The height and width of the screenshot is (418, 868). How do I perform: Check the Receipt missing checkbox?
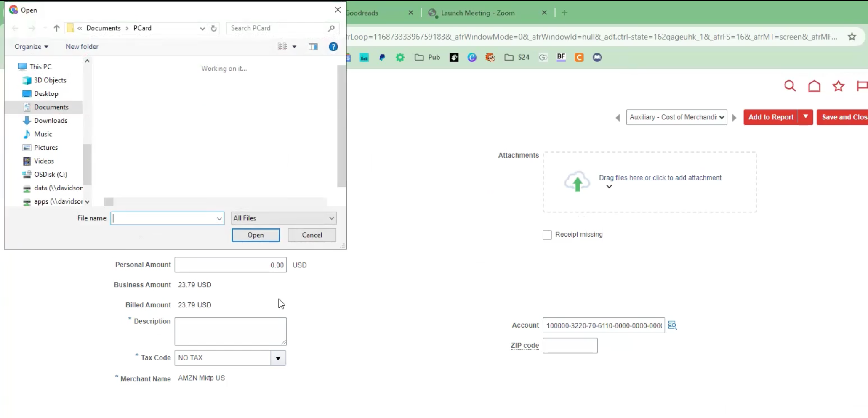pyautogui.click(x=547, y=235)
